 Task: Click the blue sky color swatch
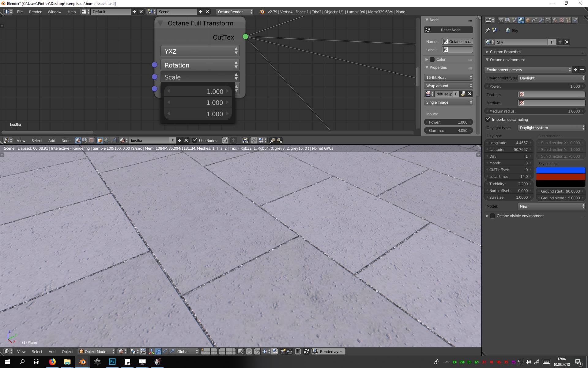[560, 170]
